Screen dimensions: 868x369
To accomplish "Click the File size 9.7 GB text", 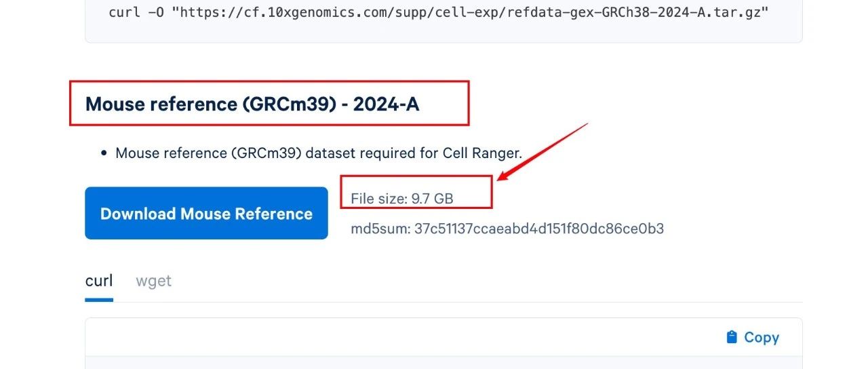I will 402,199.
